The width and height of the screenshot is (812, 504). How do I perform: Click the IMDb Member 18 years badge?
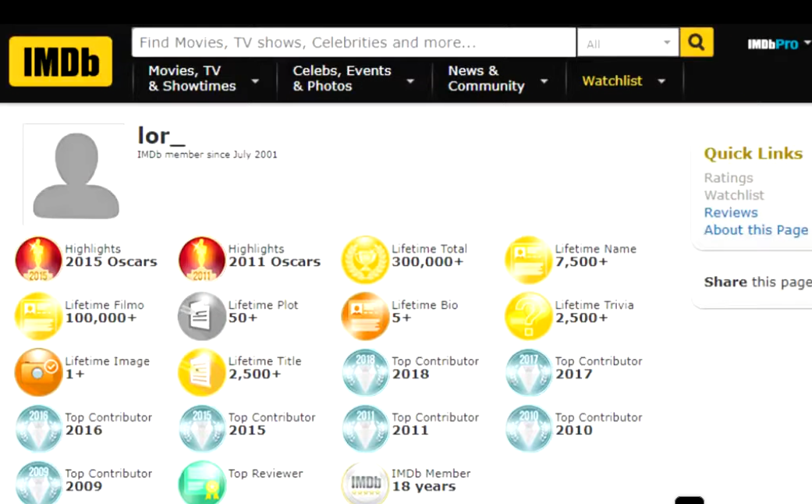click(x=365, y=482)
